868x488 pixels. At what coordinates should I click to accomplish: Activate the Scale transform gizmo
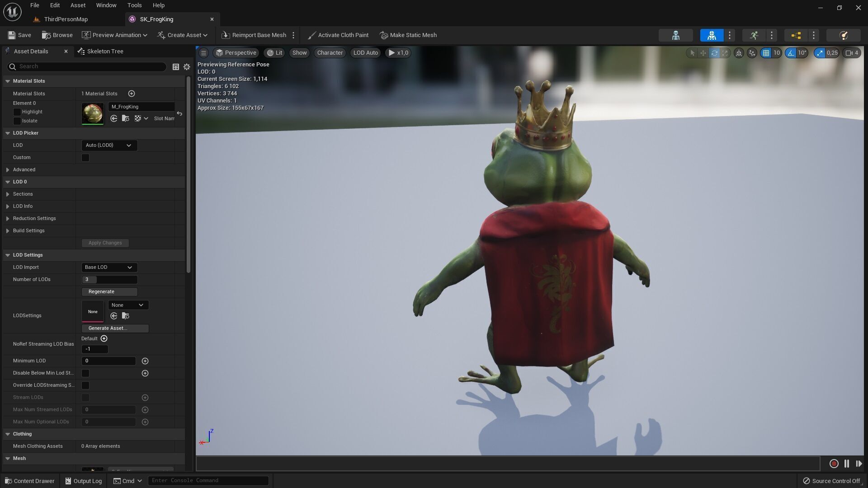pos(725,53)
